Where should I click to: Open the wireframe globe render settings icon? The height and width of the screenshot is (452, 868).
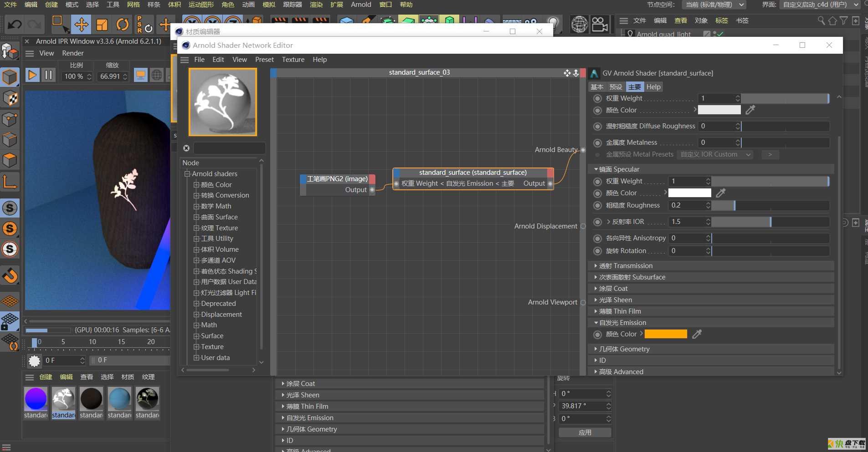click(x=580, y=25)
